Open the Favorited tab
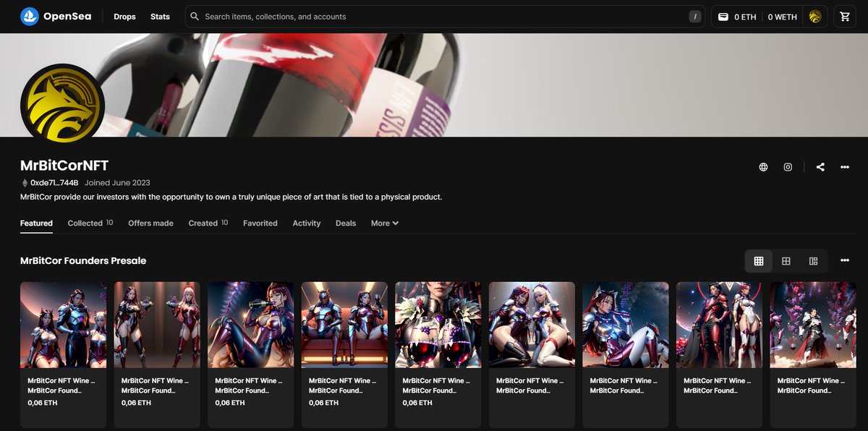 pos(260,223)
